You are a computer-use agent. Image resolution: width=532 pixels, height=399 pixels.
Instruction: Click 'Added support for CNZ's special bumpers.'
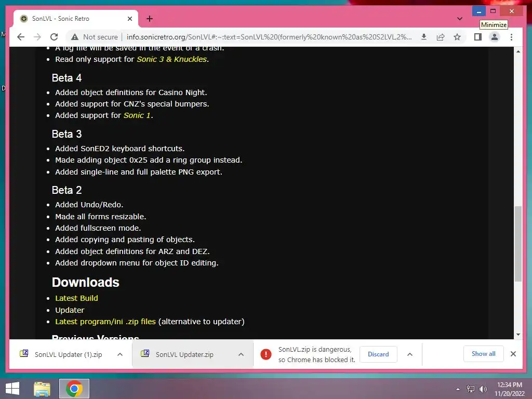pyautogui.click(x=132, y=104)
